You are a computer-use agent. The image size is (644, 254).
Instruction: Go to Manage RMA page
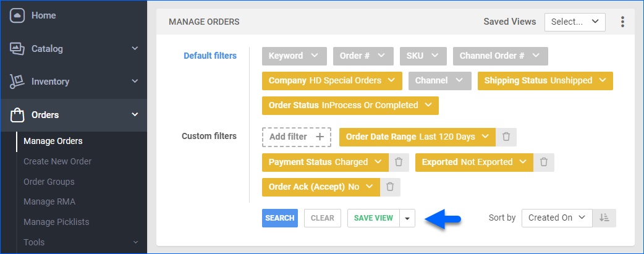49,201
